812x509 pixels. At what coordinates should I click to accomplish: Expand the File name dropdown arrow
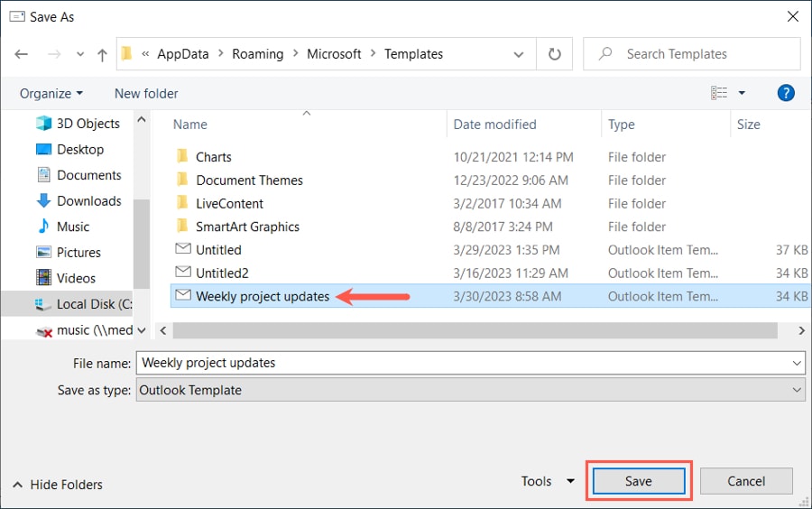797,363
